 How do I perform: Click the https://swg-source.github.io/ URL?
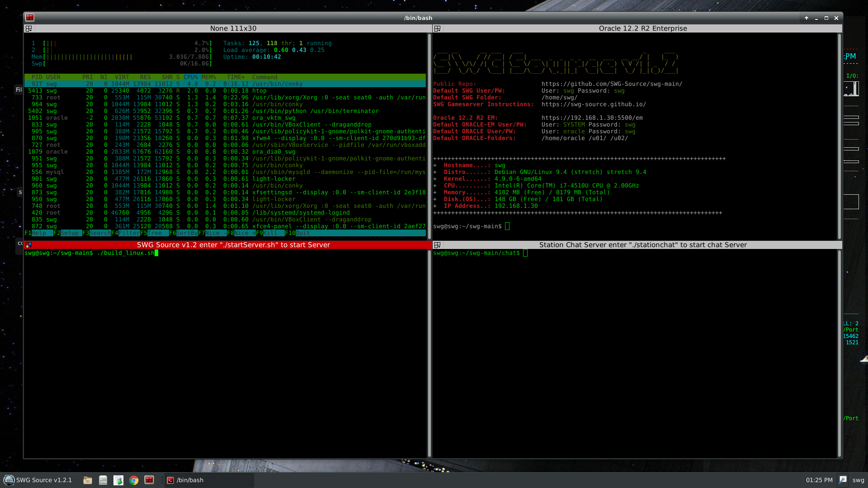tap(594, 104)
